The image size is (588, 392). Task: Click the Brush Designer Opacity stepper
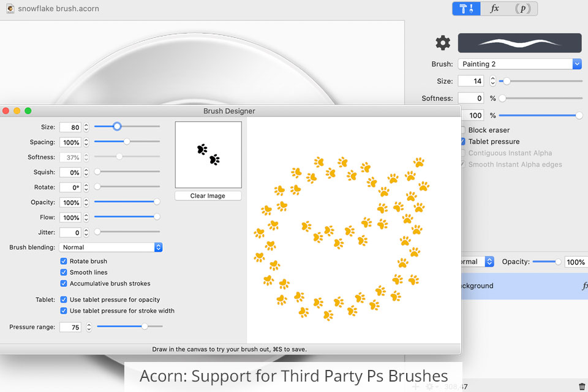86,202
